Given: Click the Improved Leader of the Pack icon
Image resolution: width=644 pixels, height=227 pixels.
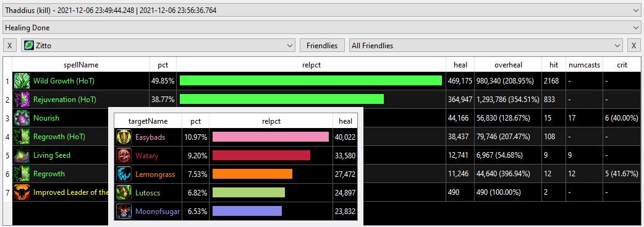Looking at the screenshot, I should tap(22, 192).
